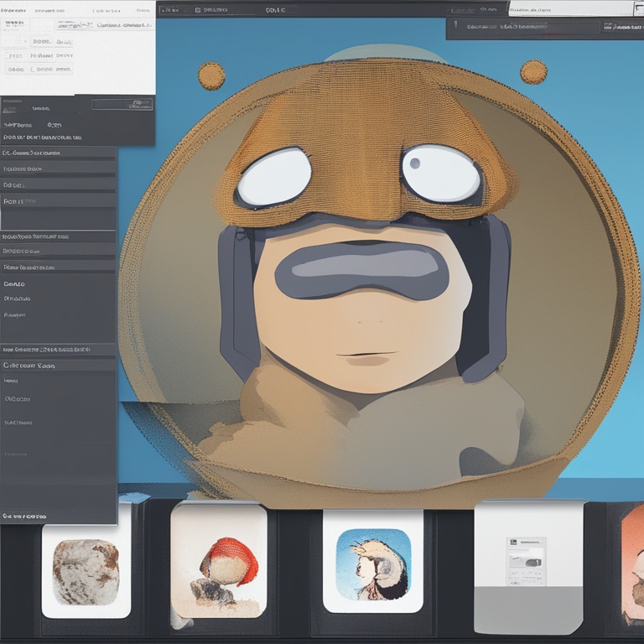Viewport: 644px width, 644px height.
Task: Click the right orange dot above the character
Action: click(x=533, y=73)
